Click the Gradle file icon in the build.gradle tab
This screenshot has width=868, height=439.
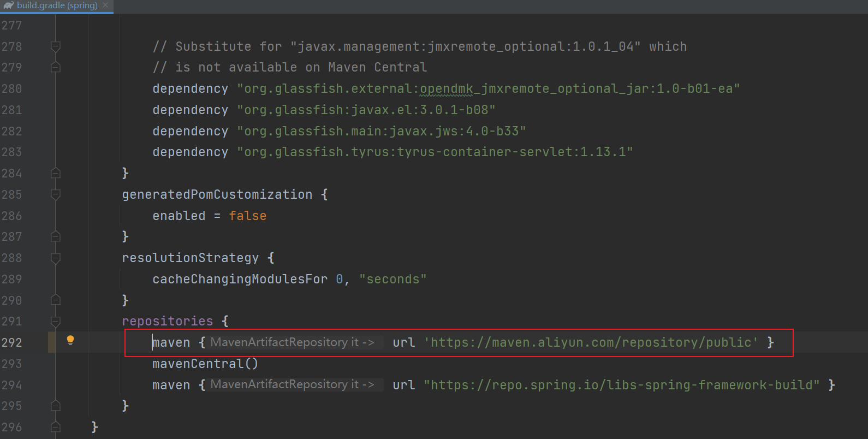(x=8, y=5)
